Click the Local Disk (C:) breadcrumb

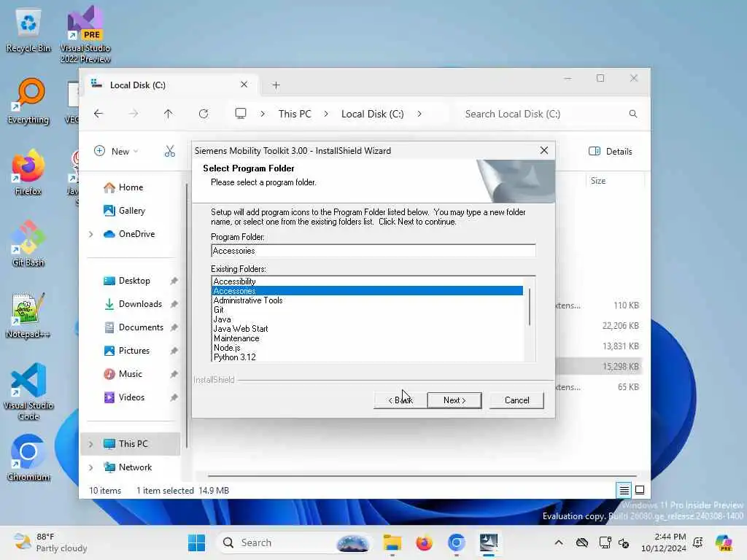(x=373, y=114)
